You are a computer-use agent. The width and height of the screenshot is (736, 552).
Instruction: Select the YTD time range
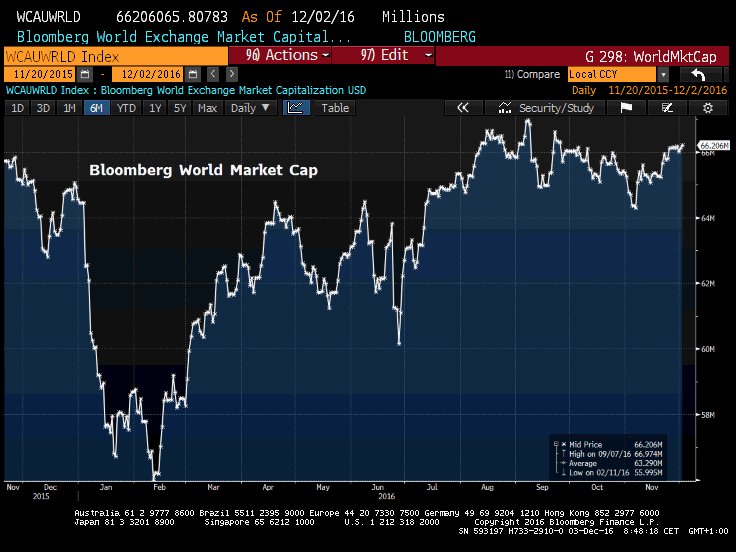(126, 108)
